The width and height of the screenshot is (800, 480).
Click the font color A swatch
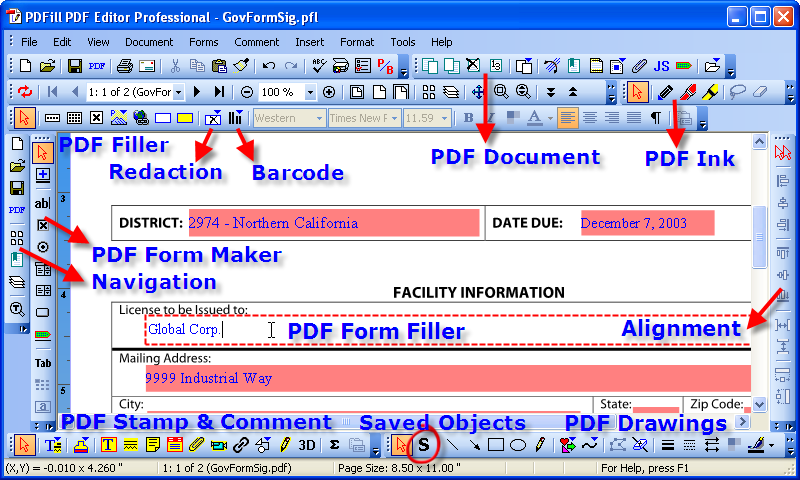(534, 118)
